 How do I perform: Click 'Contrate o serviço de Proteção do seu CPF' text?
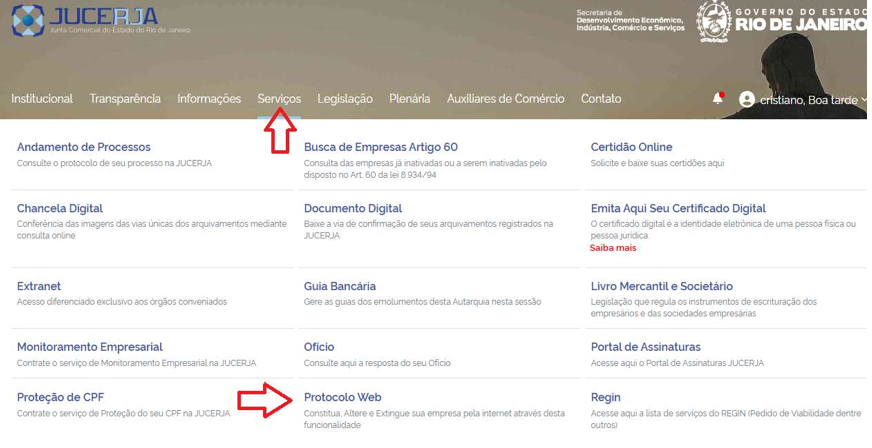(x=123, y=414)
